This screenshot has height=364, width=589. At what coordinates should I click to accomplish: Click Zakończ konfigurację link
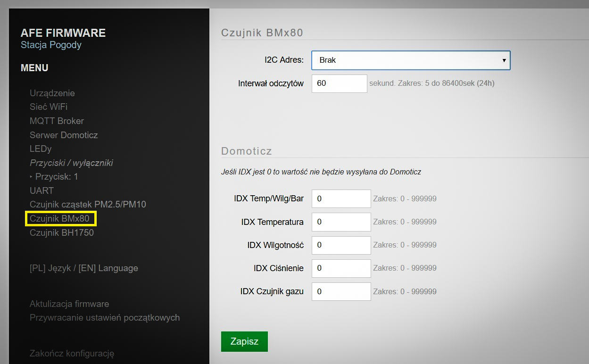72,353
